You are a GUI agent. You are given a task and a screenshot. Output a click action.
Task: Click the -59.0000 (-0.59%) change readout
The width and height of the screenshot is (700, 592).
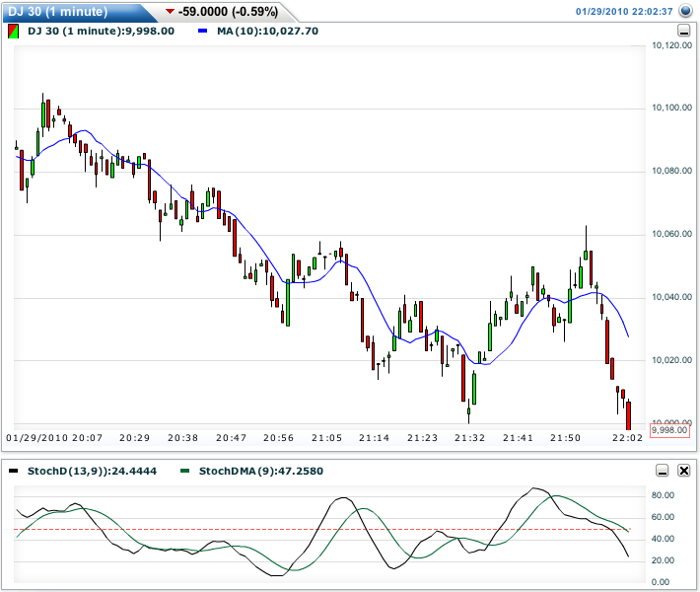coord(229,12)
